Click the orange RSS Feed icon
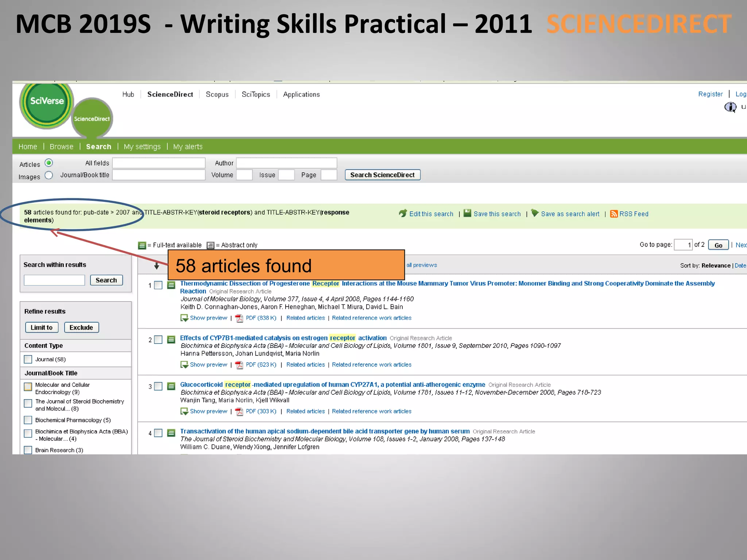 tap(614, 214)
